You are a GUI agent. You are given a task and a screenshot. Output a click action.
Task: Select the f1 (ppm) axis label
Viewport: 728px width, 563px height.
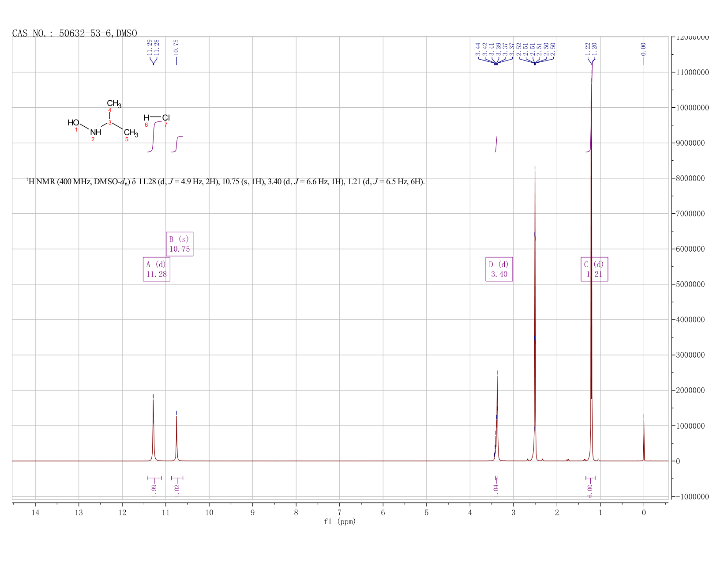pyautogui.click(x=340, y=522)
